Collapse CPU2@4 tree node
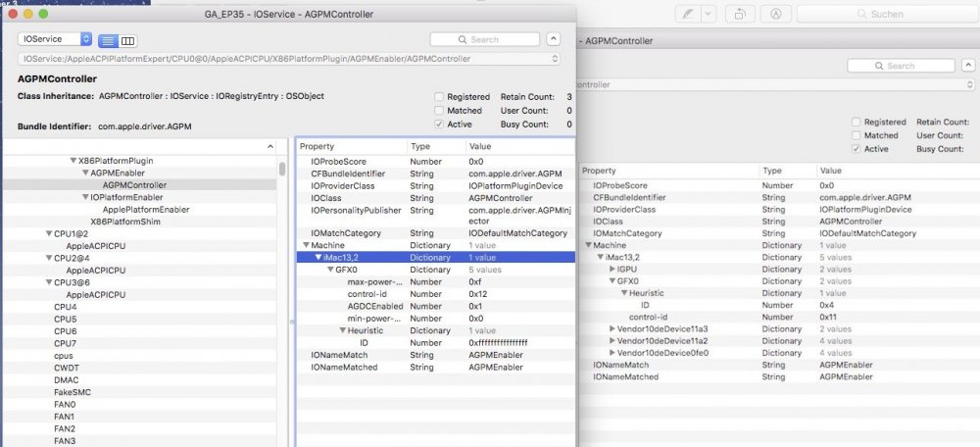The image size is (980, 447). coord(49,258)
